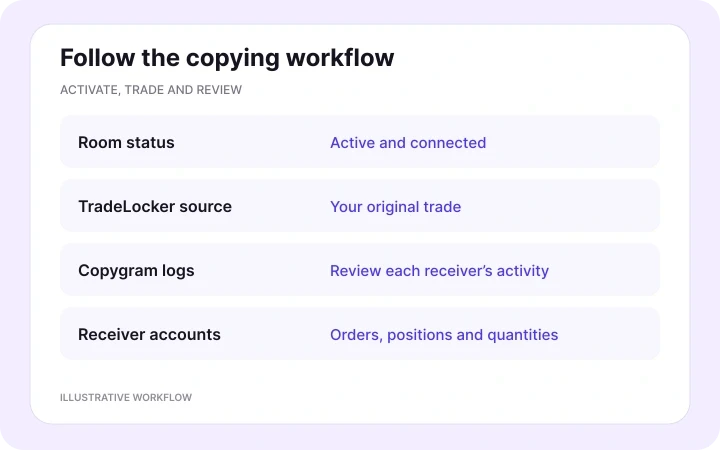This screenshot has height=450, width=720.
Task: Click the 'Follow the copying workflow' heading
Action: pyautogui.click(x=227, y=58)
